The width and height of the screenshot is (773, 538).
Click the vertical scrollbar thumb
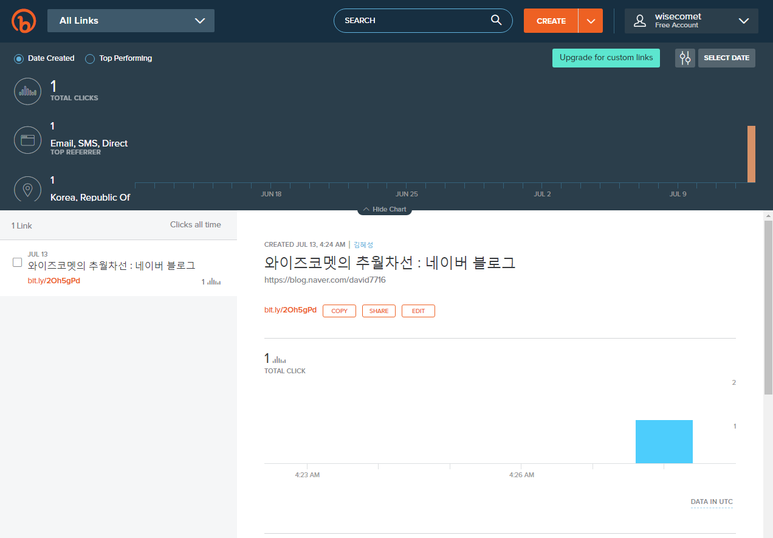pos(768,308)
